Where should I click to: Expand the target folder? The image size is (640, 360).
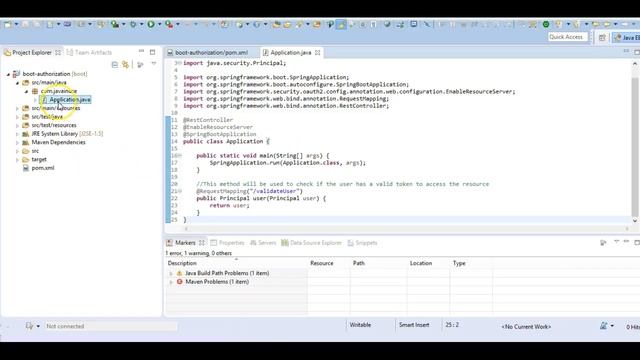[x=17, y=160]
